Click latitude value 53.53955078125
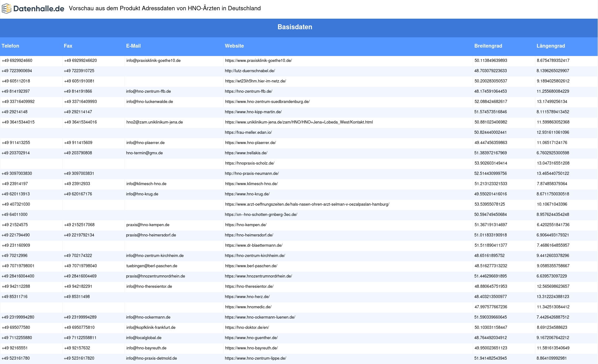This screenshot has width=598, height=364. [x=490, y=204]
